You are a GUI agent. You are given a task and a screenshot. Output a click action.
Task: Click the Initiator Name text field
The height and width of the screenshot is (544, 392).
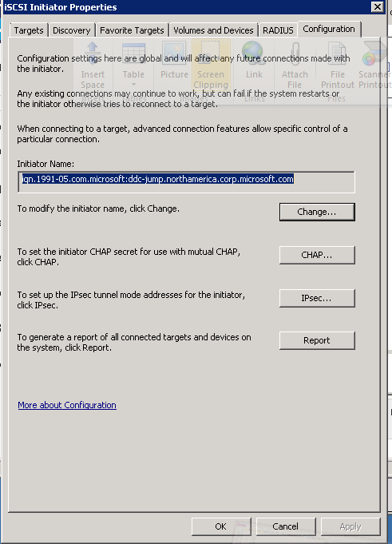[186, 181]
